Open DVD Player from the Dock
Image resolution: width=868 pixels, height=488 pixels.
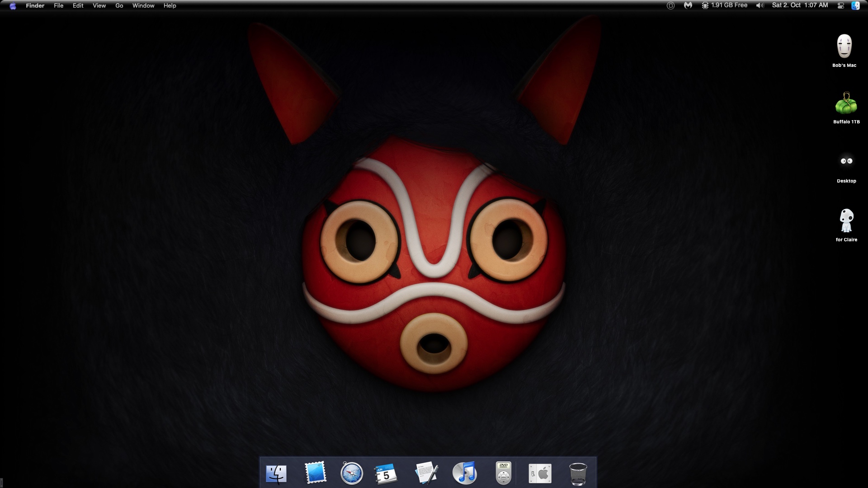click(503, 473)
